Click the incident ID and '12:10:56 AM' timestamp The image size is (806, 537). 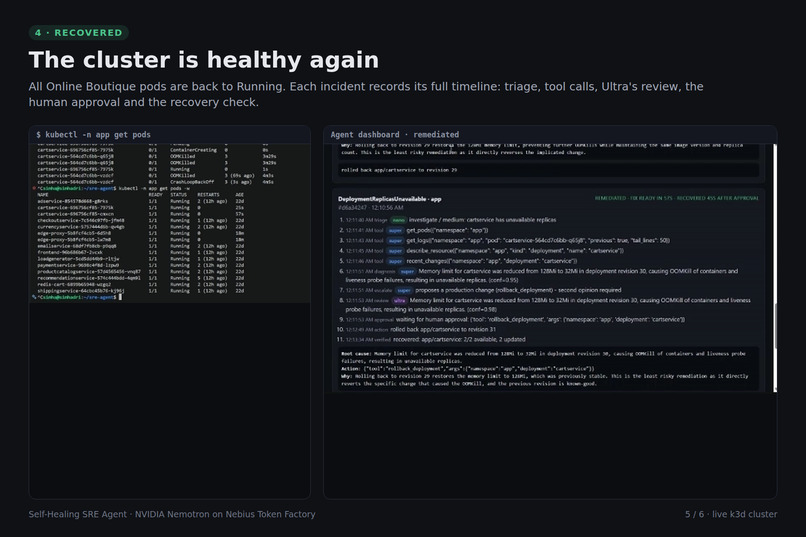click(371, 208)
